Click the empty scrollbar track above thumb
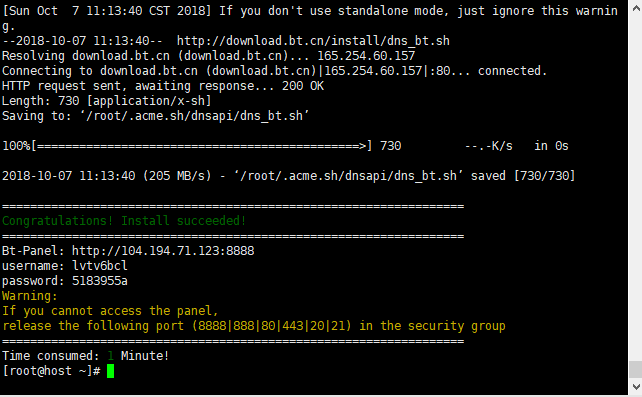The width and height of the screenshot is (642, 397). click(635, 187)
